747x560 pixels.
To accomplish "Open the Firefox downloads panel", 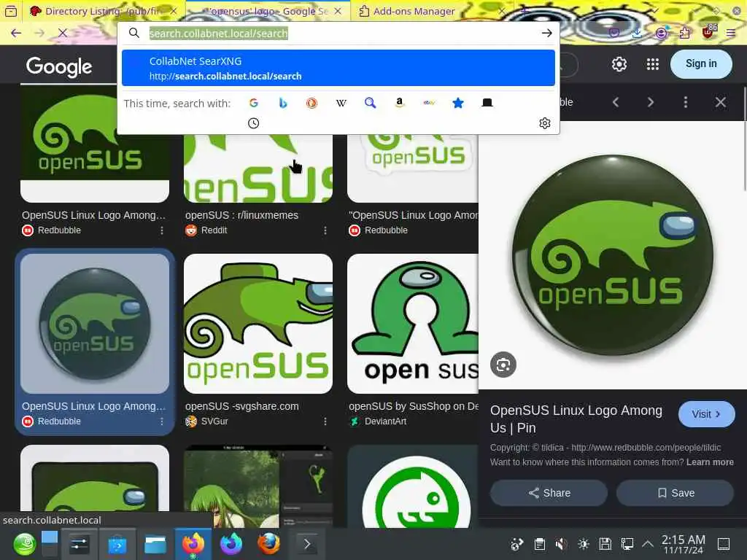I will tap(637, 33).
